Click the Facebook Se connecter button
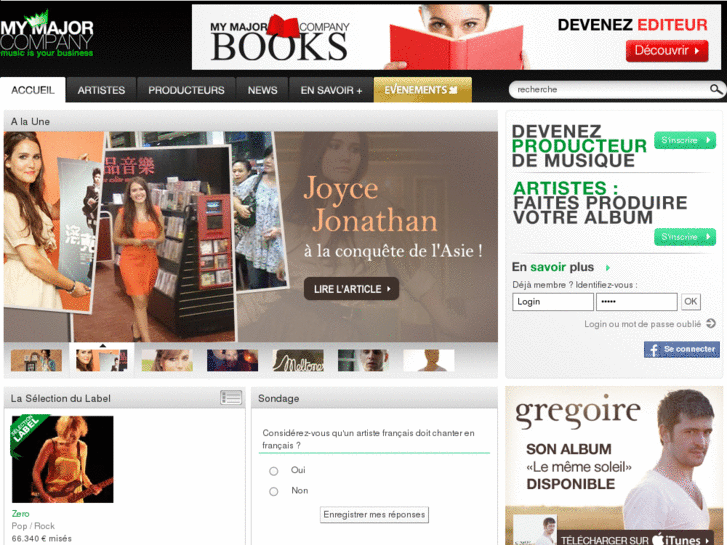This screenshot has height=545, width=727. (682, 349)
